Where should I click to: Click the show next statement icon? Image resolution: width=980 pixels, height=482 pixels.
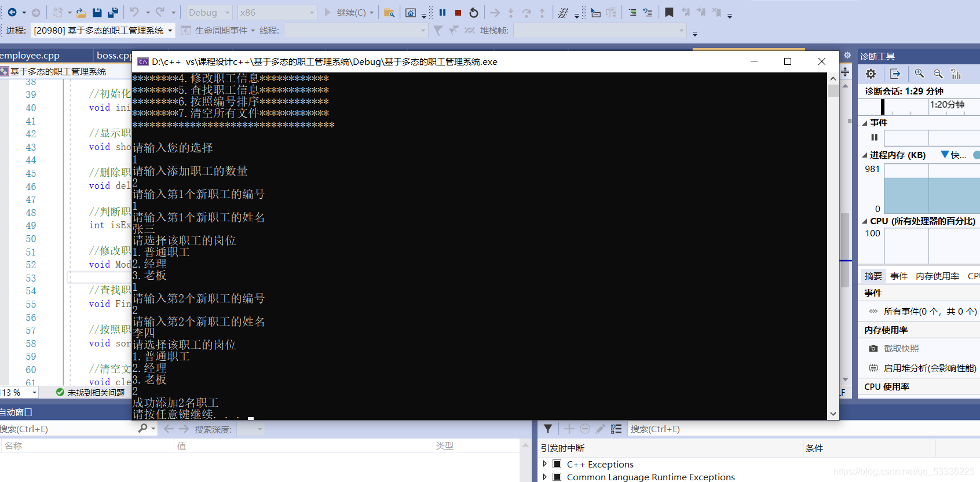495,12
